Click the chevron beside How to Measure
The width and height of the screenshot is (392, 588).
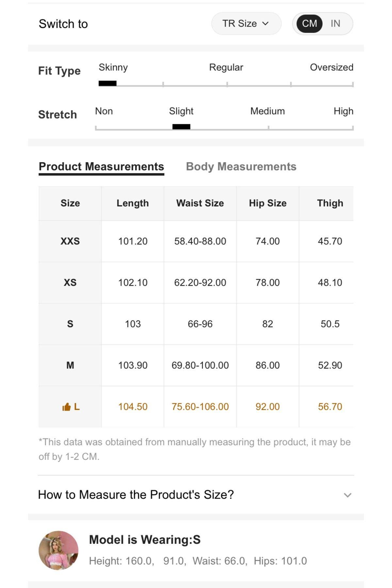[x=348, y=495]
